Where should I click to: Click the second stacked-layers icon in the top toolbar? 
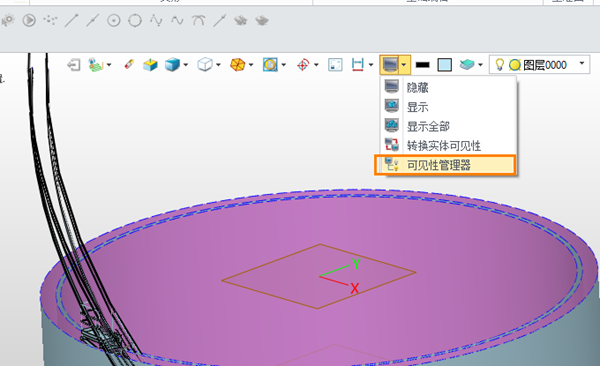262,20
